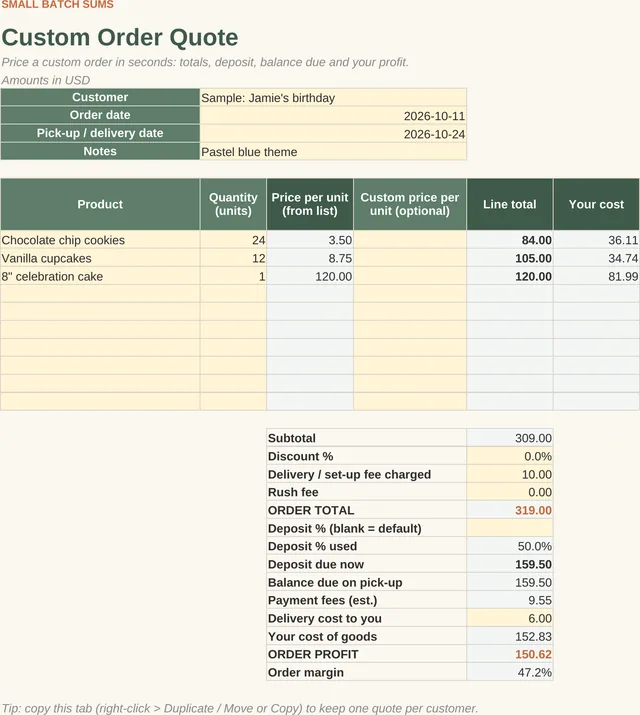Click the "SMALL BATCH SUMS" brand text
Viewport: 640px width, 715px height.
[x=57, y=5]
